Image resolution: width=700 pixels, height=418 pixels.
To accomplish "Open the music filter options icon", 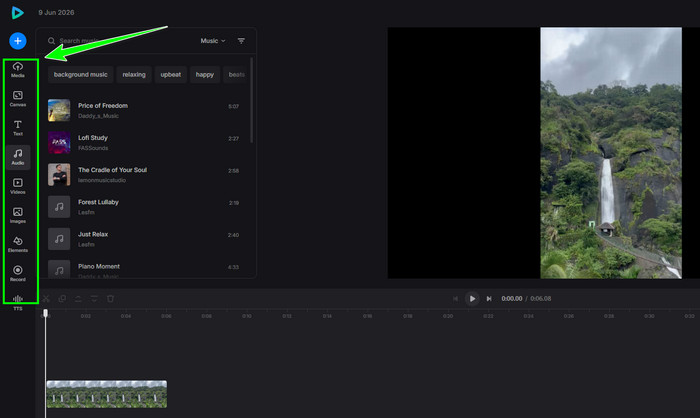I will click(x=241, y=41).
